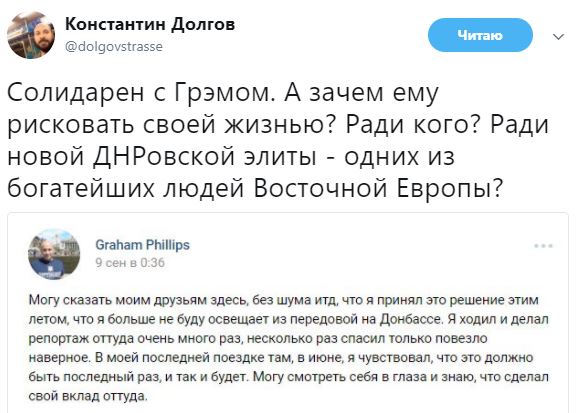This screenshot has height=413, width=580.
Task: Toggle the Читаю follow button
Action: point(480,35)
